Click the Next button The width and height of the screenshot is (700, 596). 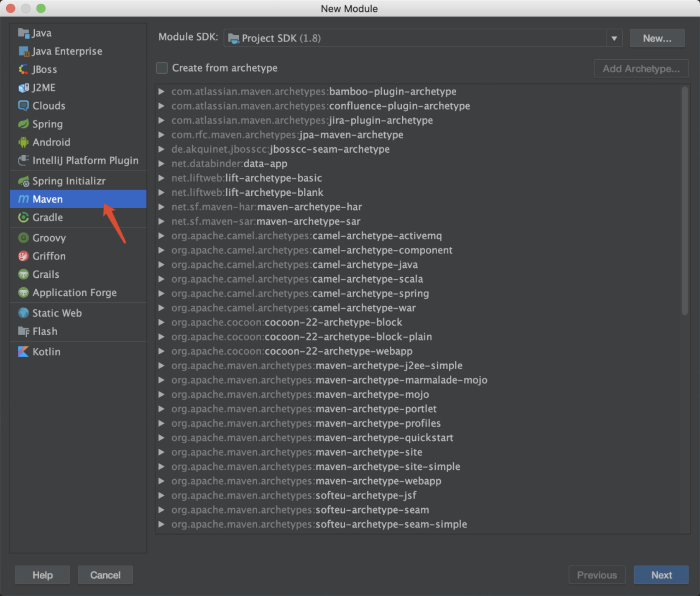click(661, 575)
